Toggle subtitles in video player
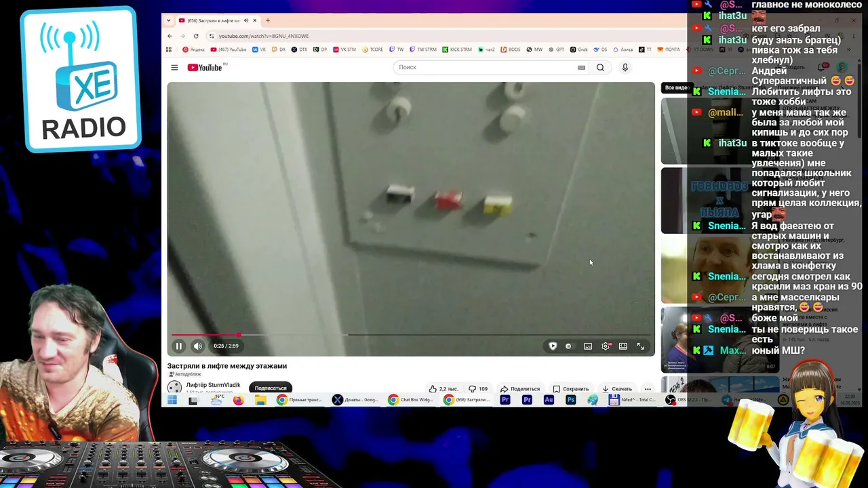868x488 pixels. click(x=588, y=346)
